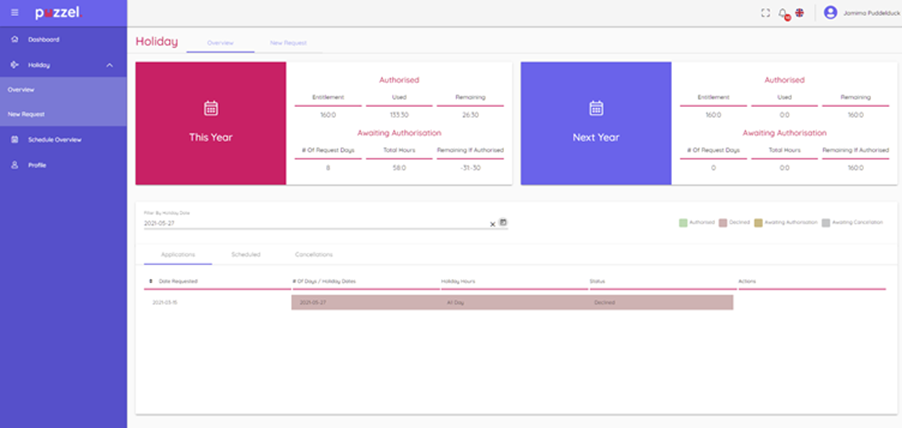Click the green Authorised legend swatch
902x428 pixels.
[682, 221]
